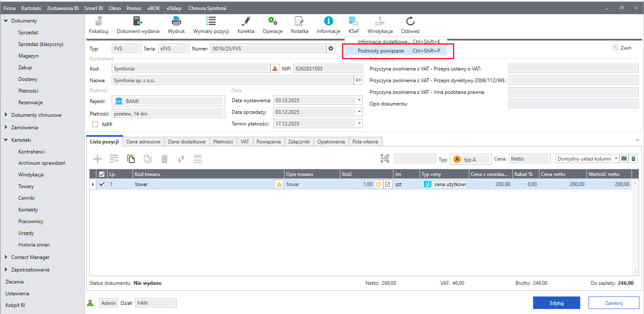644x314 pixels.
Task: Refresh the document with the Odśwież icon
Action: [410, 21]
